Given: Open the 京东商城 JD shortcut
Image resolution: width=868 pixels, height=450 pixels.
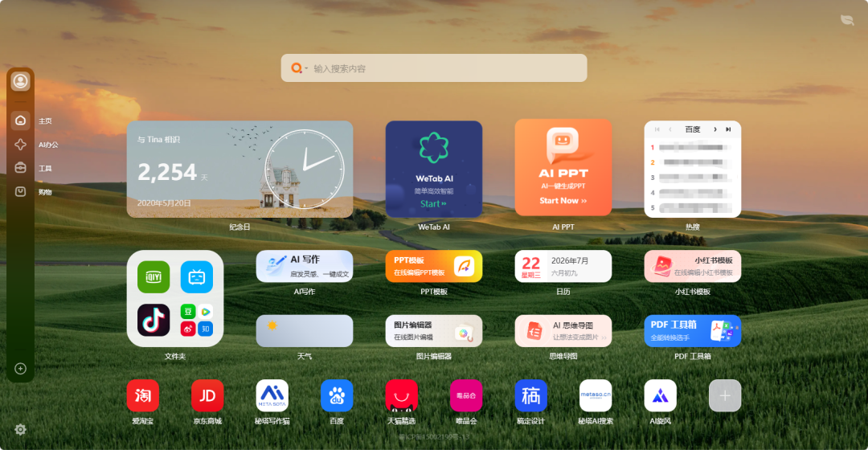Looking at the screenshot, I should 207,395.
